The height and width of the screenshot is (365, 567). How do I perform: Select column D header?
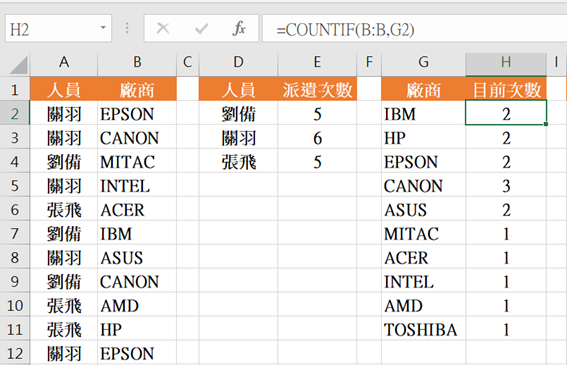(238, 63)
